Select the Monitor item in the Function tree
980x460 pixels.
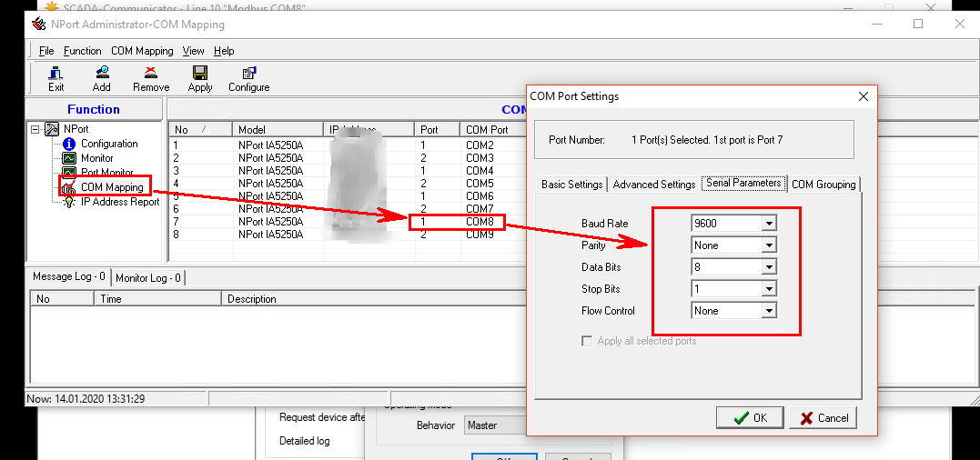coord(96,158)
